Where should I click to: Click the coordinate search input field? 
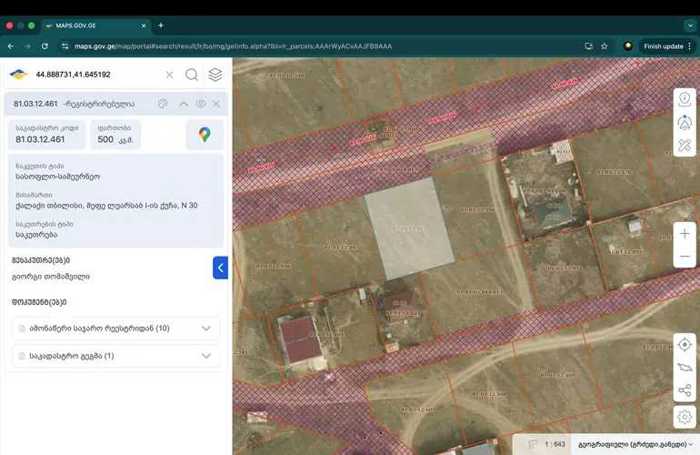(x=95, y=74)
